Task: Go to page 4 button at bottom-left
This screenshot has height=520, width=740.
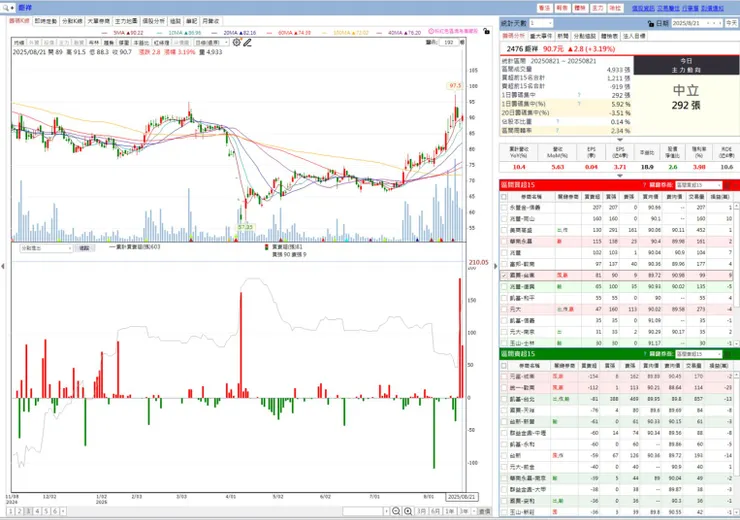Action: coord(37,511)
